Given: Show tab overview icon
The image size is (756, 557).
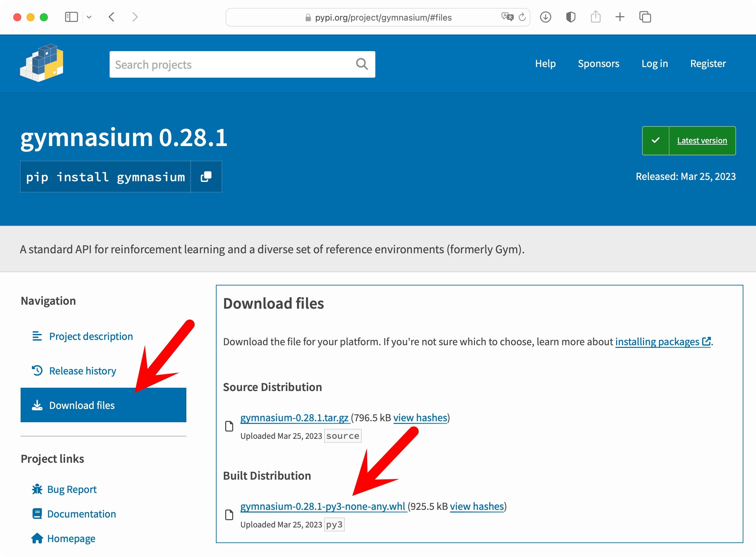Looking at the screenshot, I should [x=645, y=17].
